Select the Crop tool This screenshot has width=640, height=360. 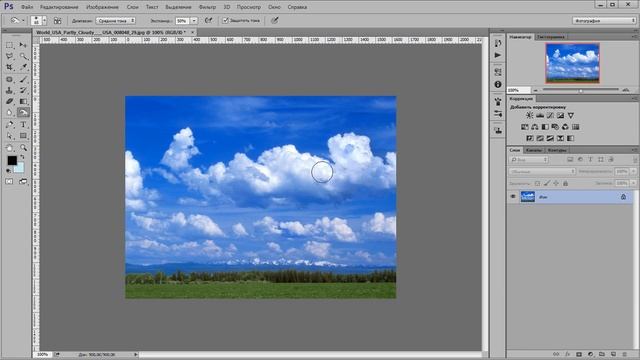pos(9,67)
